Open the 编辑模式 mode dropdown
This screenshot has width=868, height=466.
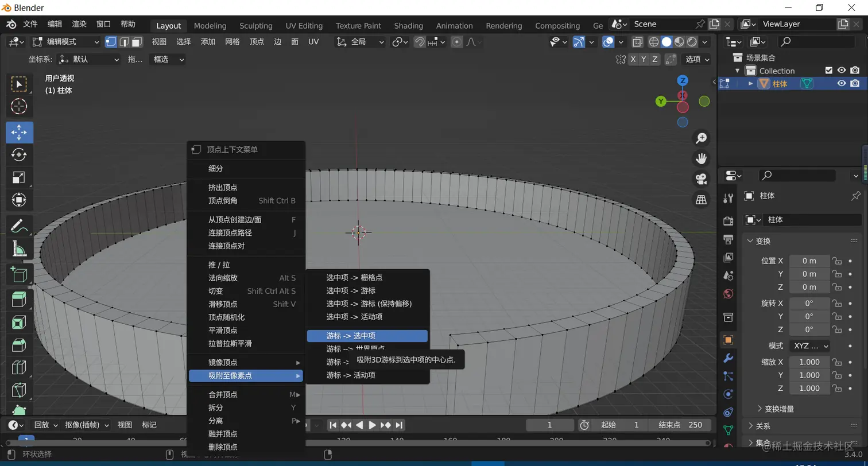pos(66,42)
